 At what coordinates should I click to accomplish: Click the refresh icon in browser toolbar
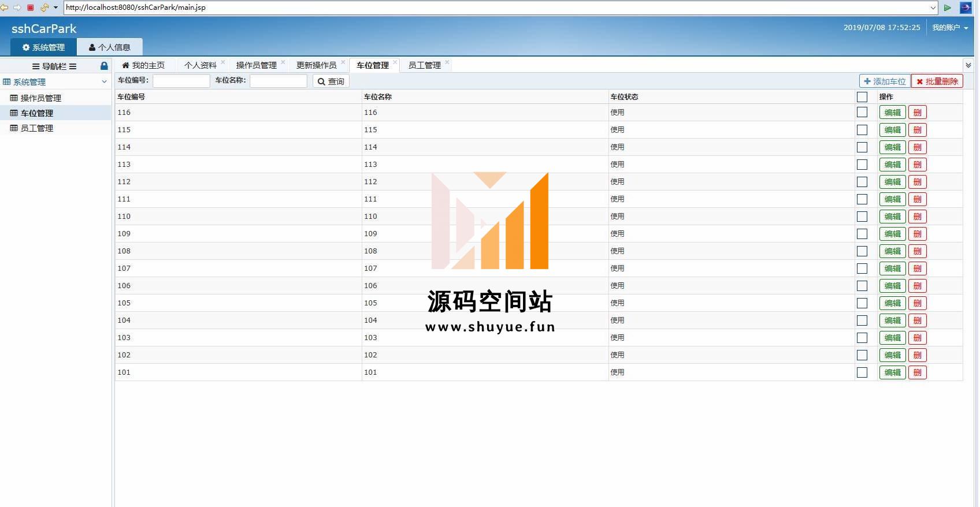coord(44,8)
